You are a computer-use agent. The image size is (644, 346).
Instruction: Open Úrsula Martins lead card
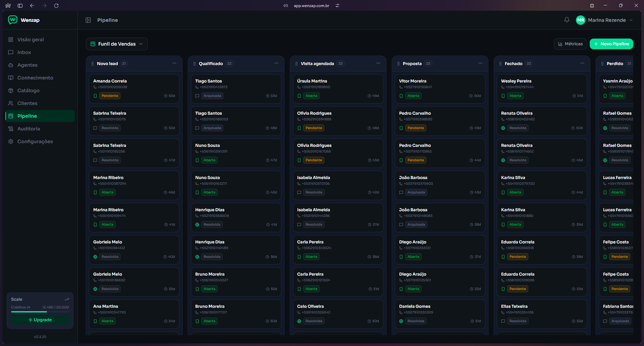(x=338, y=88)
